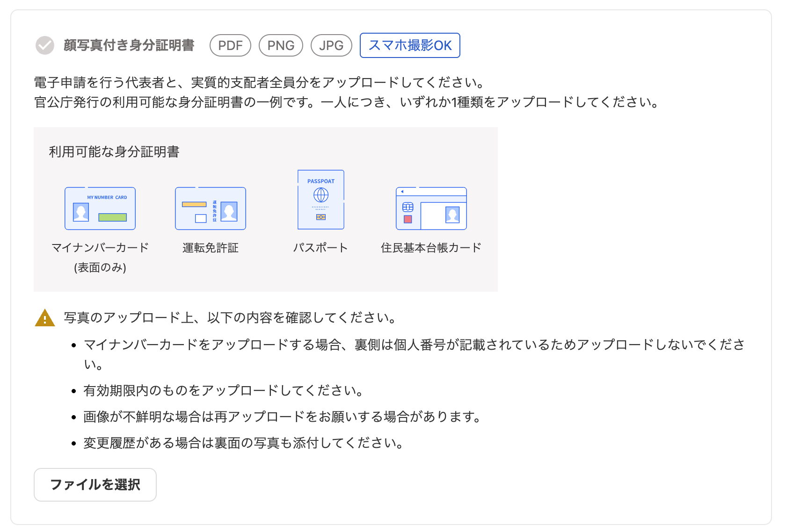Viewport: 786px width, 532px height.
Task: Click the PNG format badge
Action: 281,45
